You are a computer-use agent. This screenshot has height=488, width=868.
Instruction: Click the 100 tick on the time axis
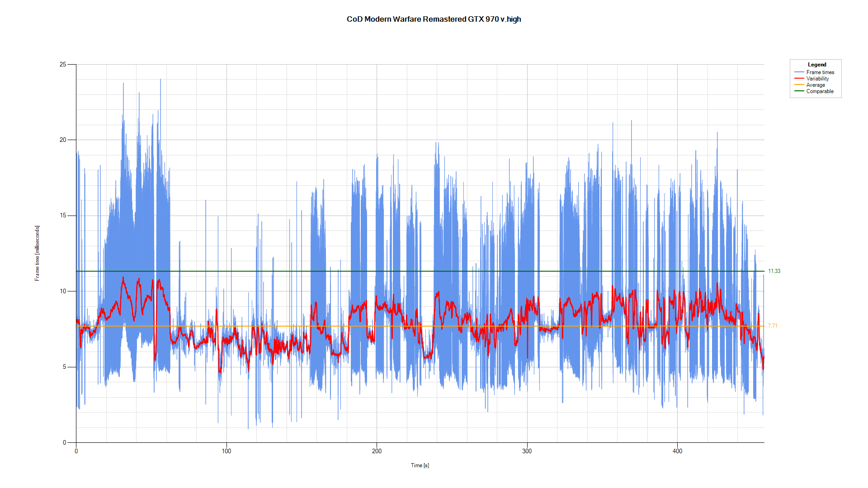click(x=226, y=451)
